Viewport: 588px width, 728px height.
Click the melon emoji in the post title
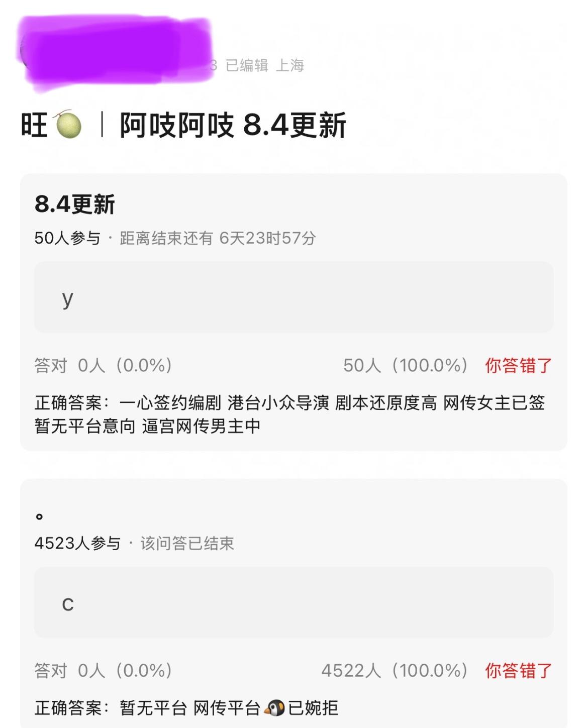pyautogui.click(x=68, y=125)
